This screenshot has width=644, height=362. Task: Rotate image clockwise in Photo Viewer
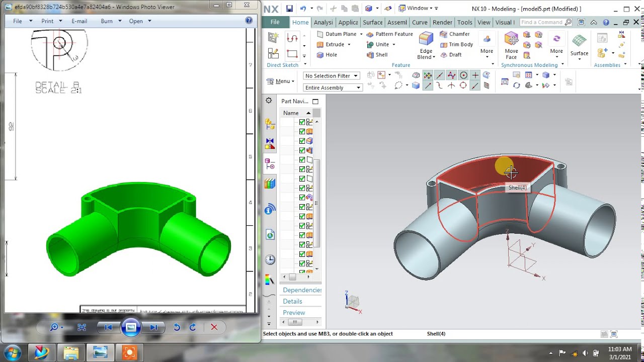193,327
